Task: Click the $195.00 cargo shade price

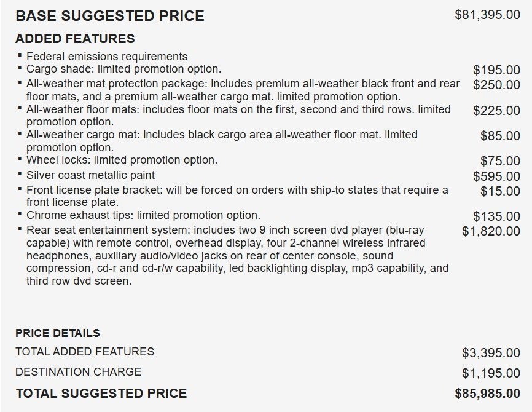Action: click(x=496, y=70)
